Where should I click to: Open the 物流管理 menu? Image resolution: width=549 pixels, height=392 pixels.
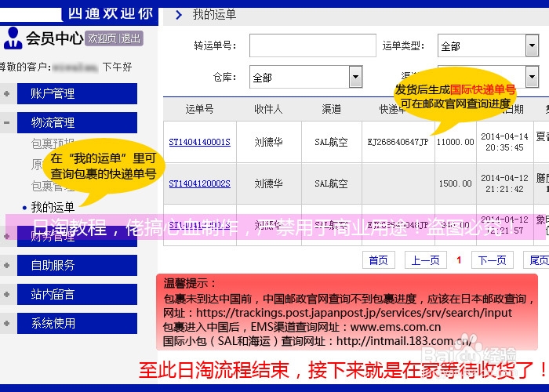77,122
